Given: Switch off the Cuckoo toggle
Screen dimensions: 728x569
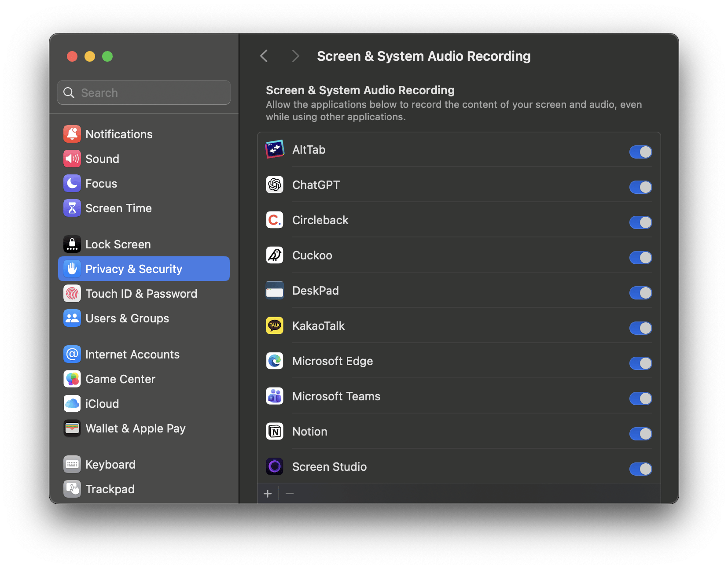Looking at the screenshot, I should 640,258.
